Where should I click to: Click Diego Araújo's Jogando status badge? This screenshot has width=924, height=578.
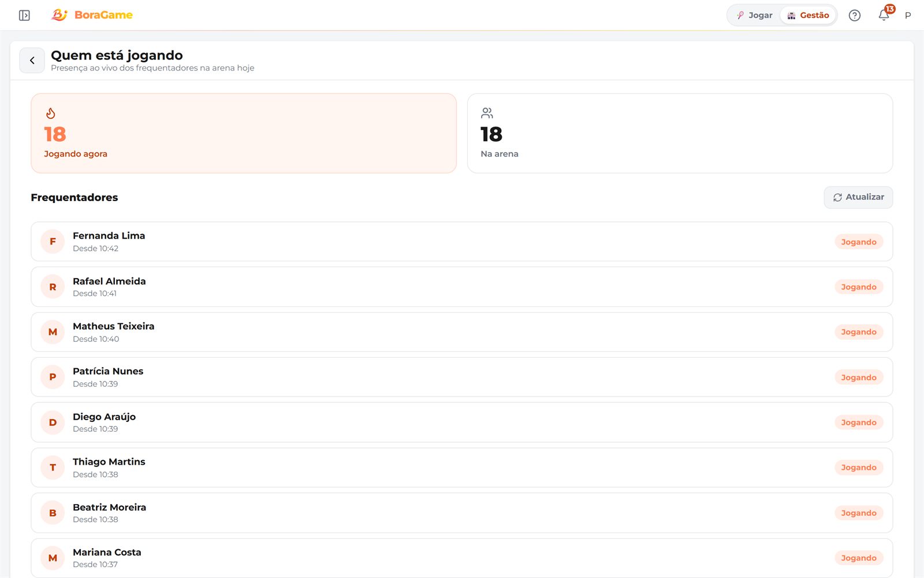point(859,423)
